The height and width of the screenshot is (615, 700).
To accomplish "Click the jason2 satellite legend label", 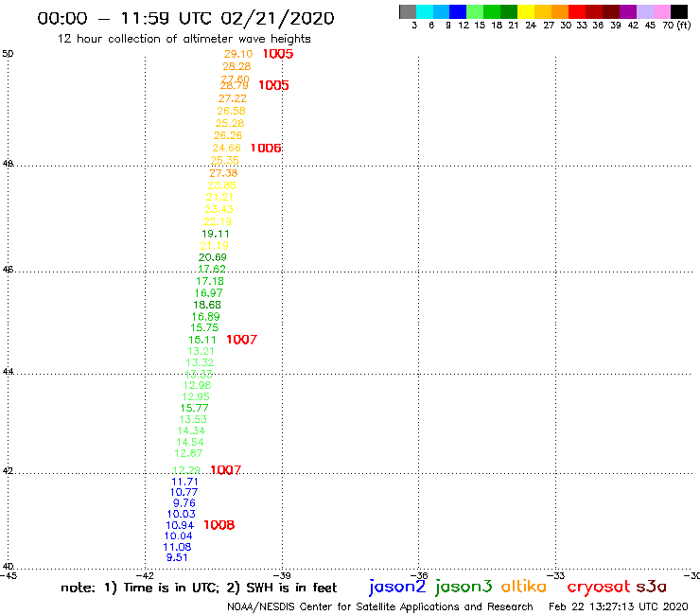I will click(x=397, y=587).
